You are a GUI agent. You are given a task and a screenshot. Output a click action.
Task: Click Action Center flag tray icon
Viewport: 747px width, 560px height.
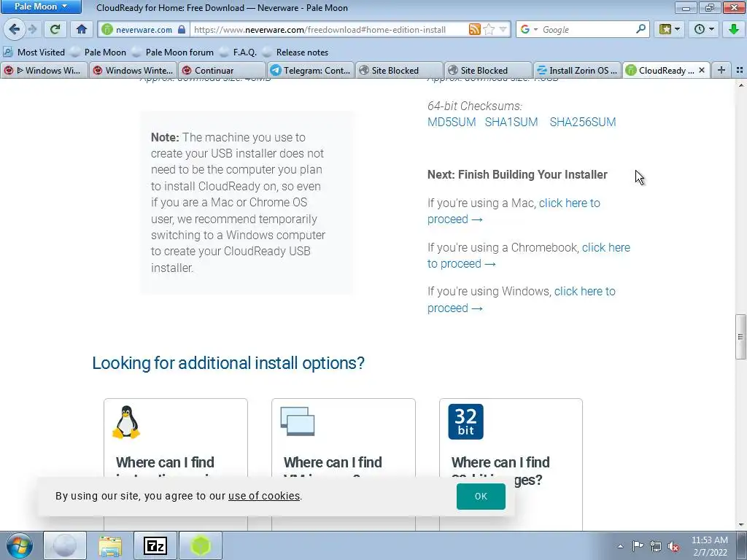[638, 546]
